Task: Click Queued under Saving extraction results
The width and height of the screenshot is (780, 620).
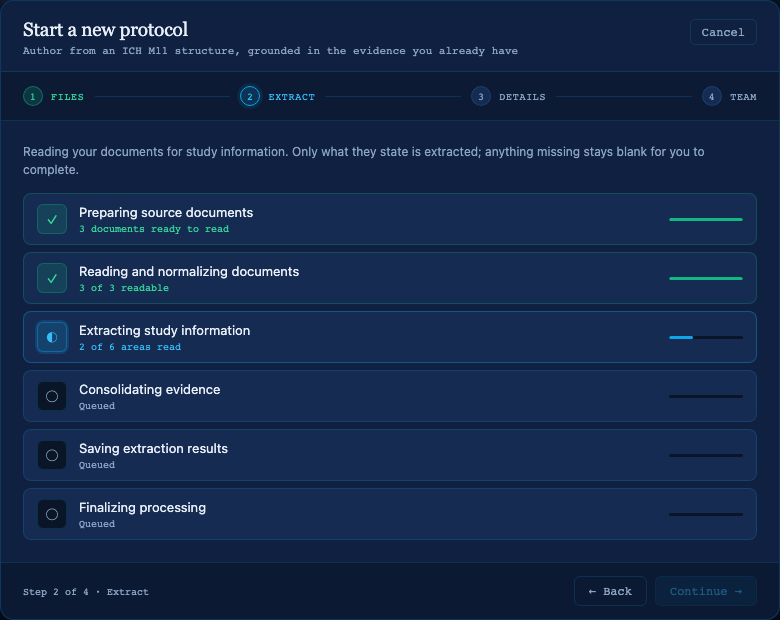Action: coord(97,465)
